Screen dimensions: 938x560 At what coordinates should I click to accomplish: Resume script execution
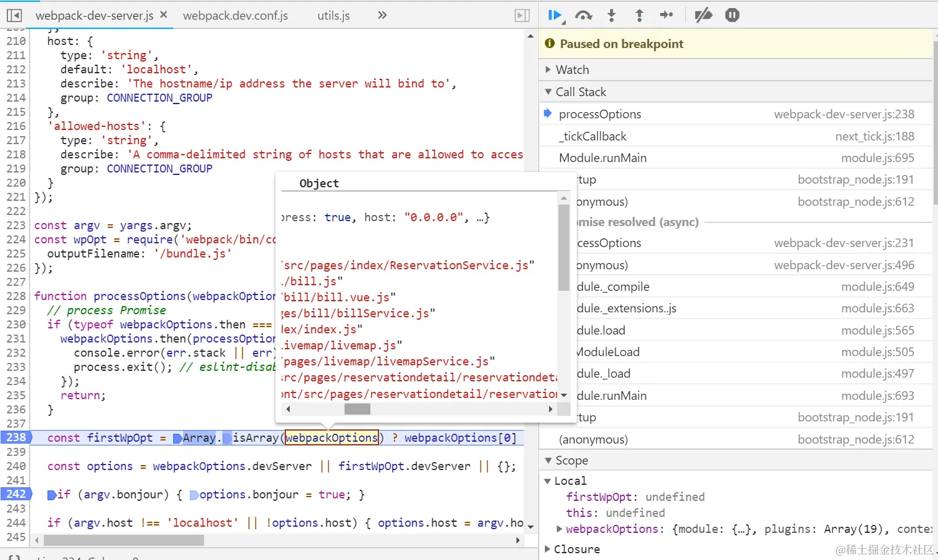555,15
